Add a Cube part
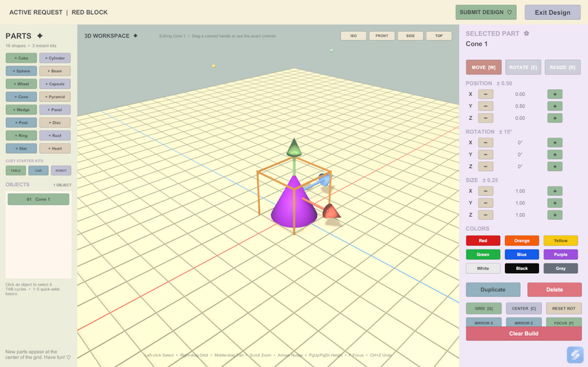Image resolution: width=588 pixels, height=367 pixels. point(21,58)
